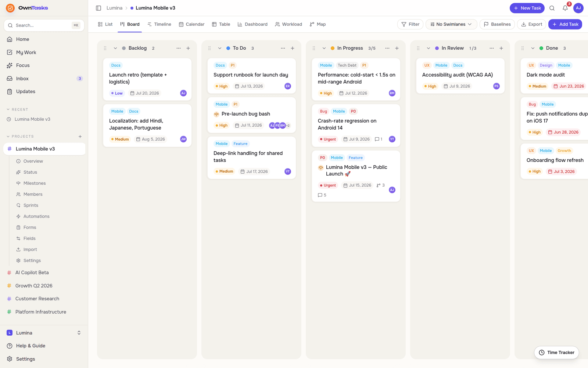588x368 pixels.
Task: Open AJ user avatar menu
Action: point(578,8)
